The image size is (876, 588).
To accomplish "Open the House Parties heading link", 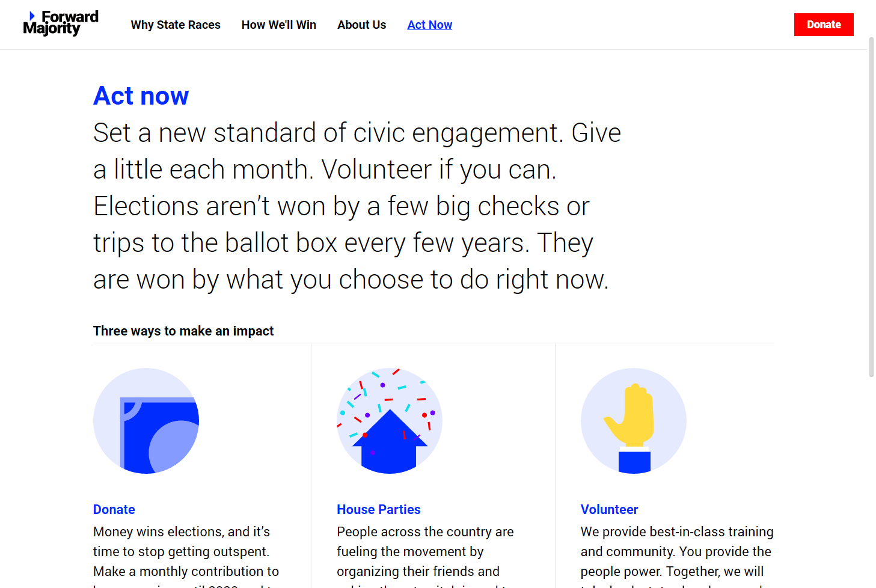I will tap(379, 509).
